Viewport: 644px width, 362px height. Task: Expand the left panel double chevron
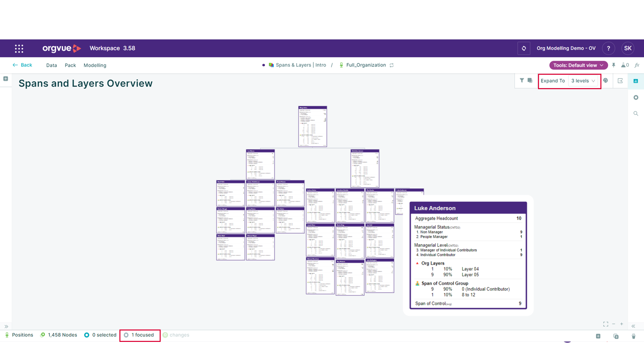point(6,326)
